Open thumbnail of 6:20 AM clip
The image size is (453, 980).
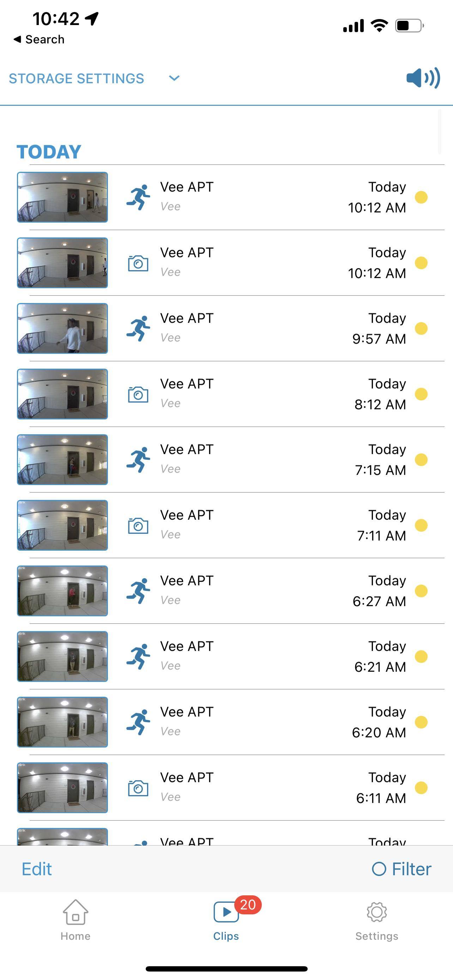(x=62, y=722)
